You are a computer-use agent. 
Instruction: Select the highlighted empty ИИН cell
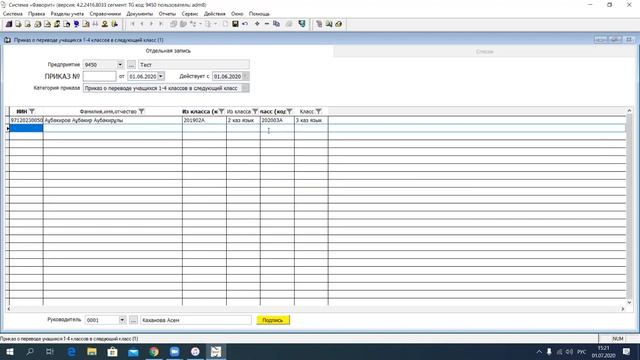[x=26, y=128]
